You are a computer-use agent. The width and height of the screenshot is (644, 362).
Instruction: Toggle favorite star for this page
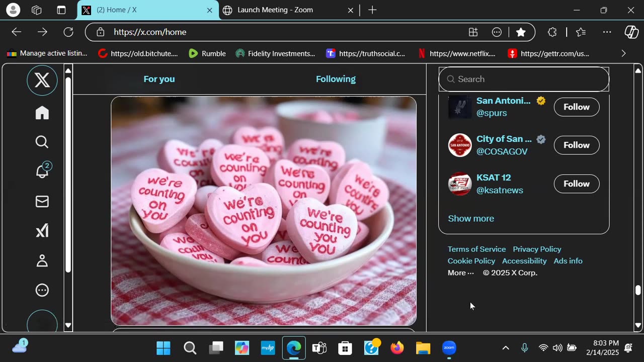coord(521,32)
